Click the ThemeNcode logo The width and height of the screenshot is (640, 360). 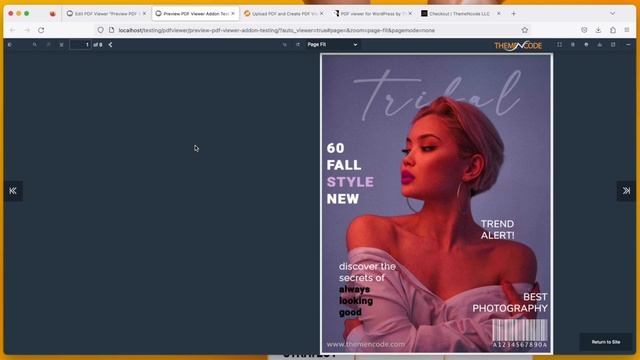point(518,45)
